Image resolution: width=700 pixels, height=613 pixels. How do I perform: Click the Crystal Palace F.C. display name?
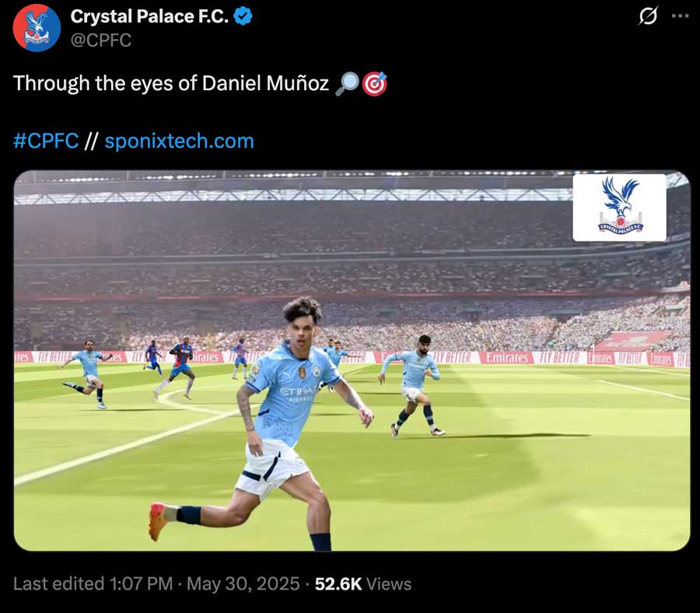coord(149,16)
